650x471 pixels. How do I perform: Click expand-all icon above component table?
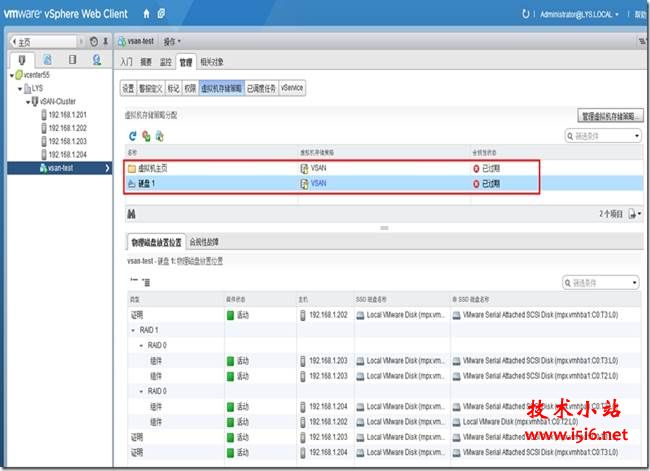coord(146,282)
